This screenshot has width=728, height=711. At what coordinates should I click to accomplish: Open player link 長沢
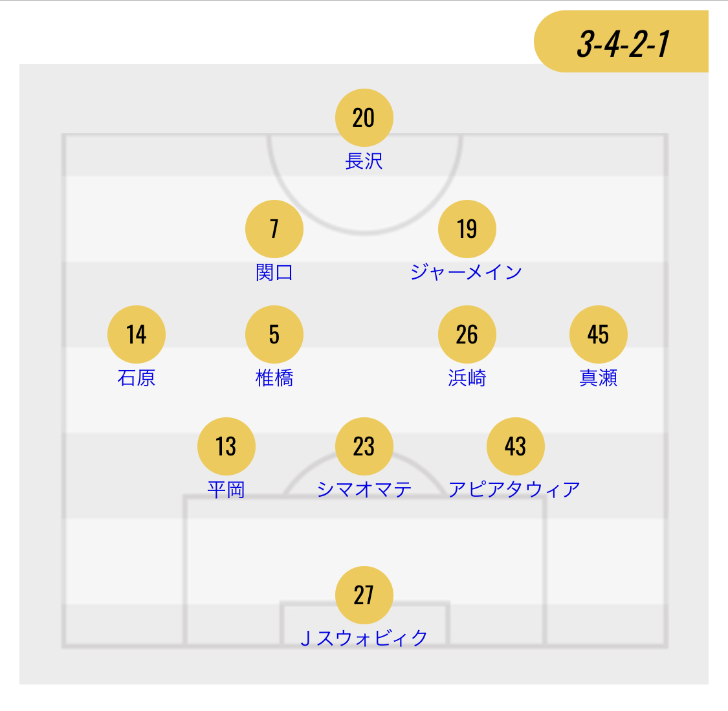click(364, 161)
